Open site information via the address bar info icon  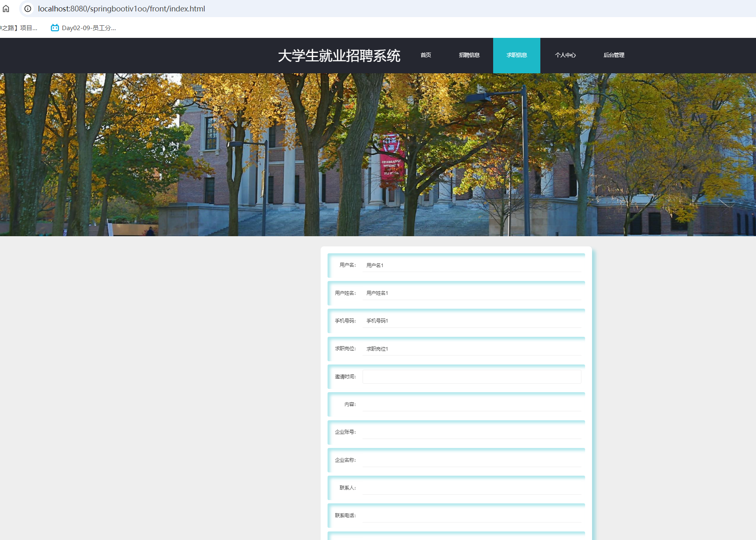[27, 9]
